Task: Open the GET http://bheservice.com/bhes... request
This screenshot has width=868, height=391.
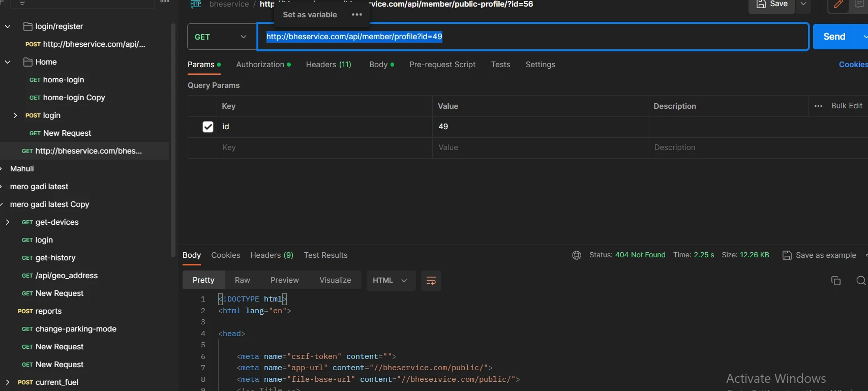Action: [x=82, y=151]
